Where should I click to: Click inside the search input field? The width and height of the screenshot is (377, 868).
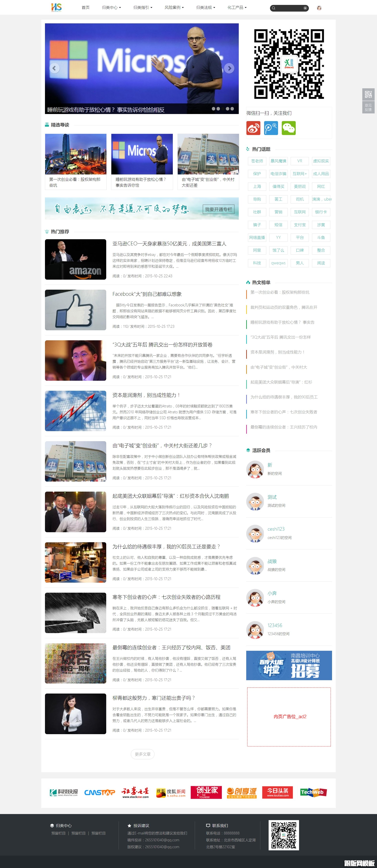288,8
